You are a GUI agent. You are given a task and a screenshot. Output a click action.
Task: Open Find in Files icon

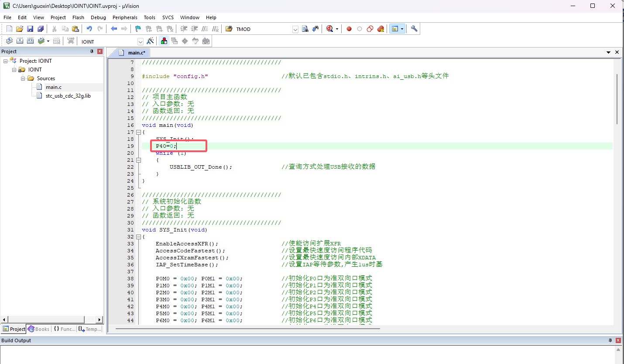(x=229, y=29)
